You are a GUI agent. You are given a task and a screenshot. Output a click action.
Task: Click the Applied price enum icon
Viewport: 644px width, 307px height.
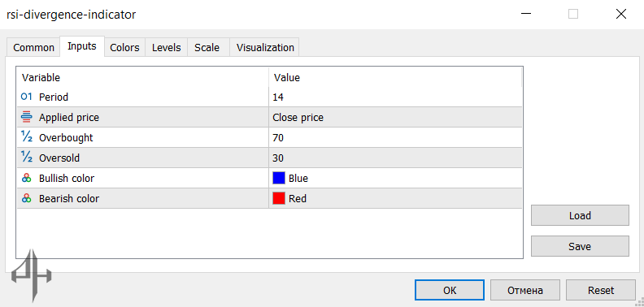26,117
